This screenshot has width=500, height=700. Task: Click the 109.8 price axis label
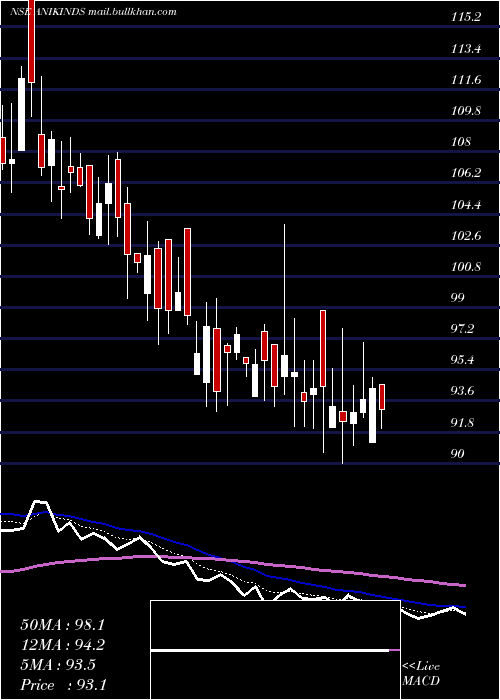[x=466, y=111]
